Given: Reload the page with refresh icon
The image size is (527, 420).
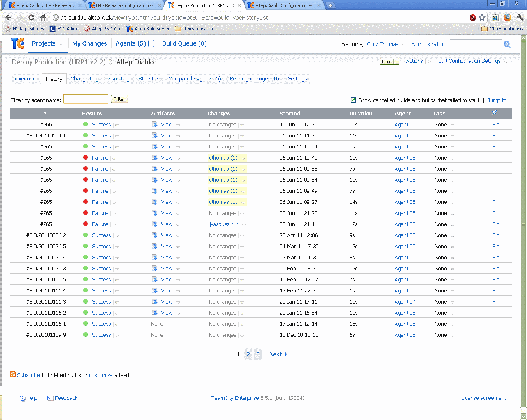Looking at the screenshot, I should point(32,17).
